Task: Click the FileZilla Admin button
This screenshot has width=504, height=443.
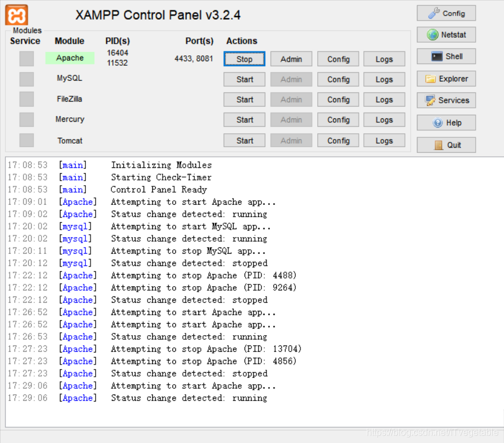Action: pos(291,100)
